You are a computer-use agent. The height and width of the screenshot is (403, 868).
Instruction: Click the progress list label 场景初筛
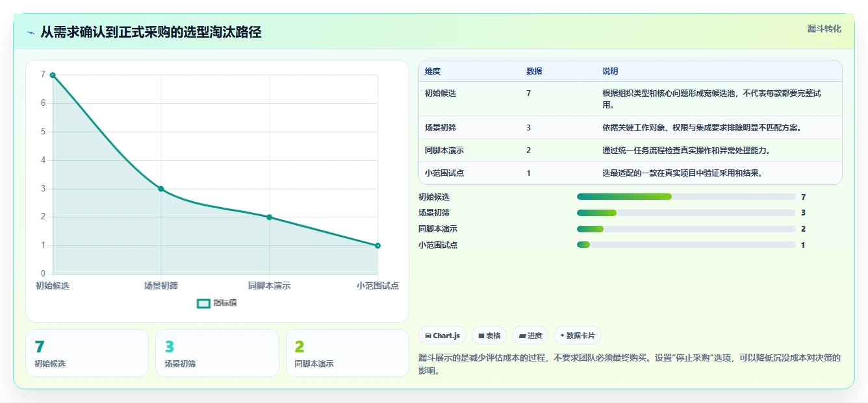click(x=434, y=213)
